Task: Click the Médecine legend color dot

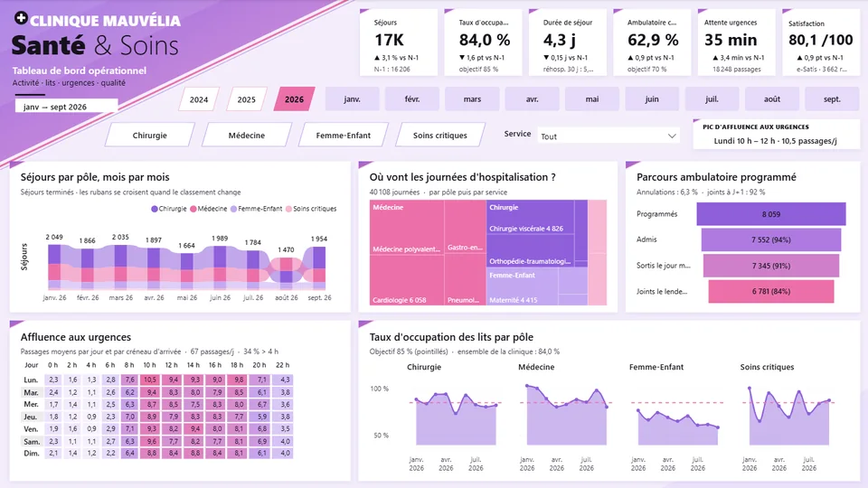Action: click(x=193, y=209)
